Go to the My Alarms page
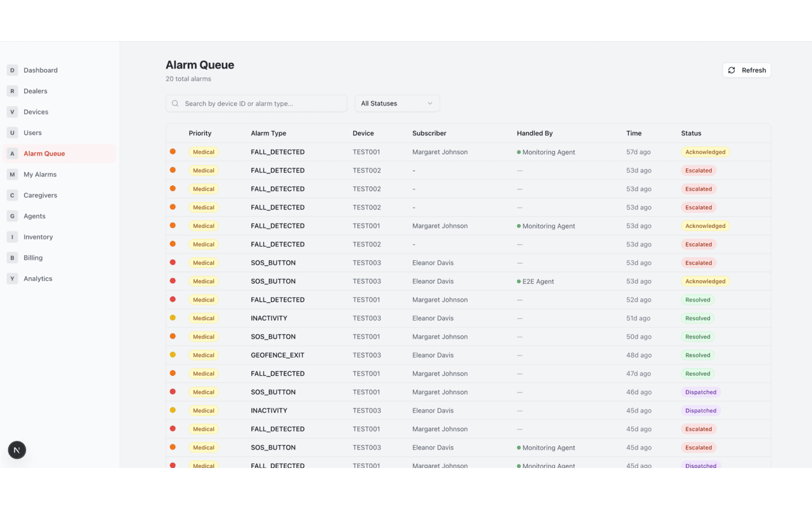The height and width of the screenshot is (508, 812). pyautogui.click(x=60, y=175)
